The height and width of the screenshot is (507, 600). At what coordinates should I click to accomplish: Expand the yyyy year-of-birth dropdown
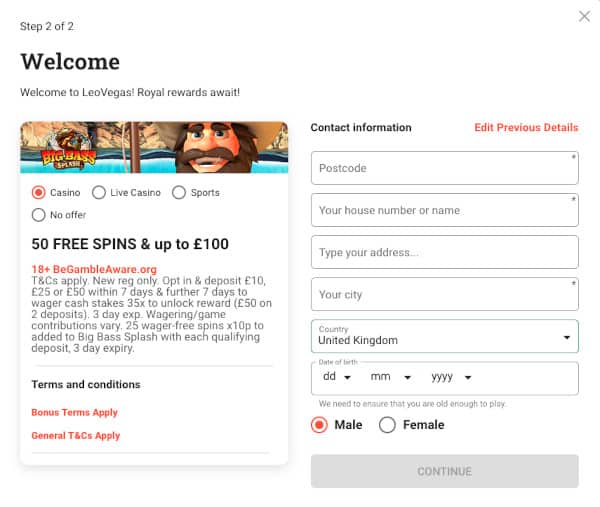pos(451,377)
